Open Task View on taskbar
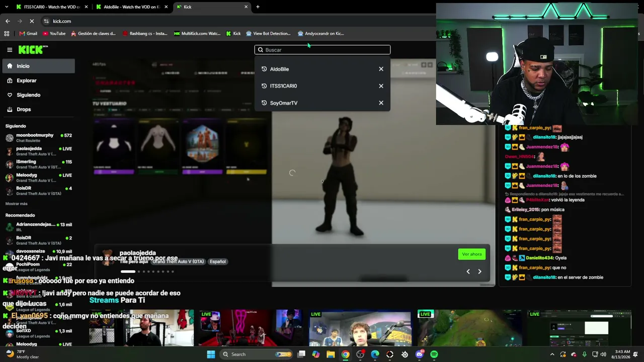644x362 pixels. tap(301, 354)
